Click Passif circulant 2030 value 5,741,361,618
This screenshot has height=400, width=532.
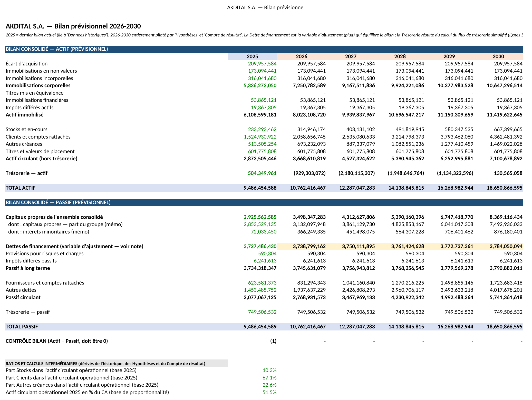506,297
